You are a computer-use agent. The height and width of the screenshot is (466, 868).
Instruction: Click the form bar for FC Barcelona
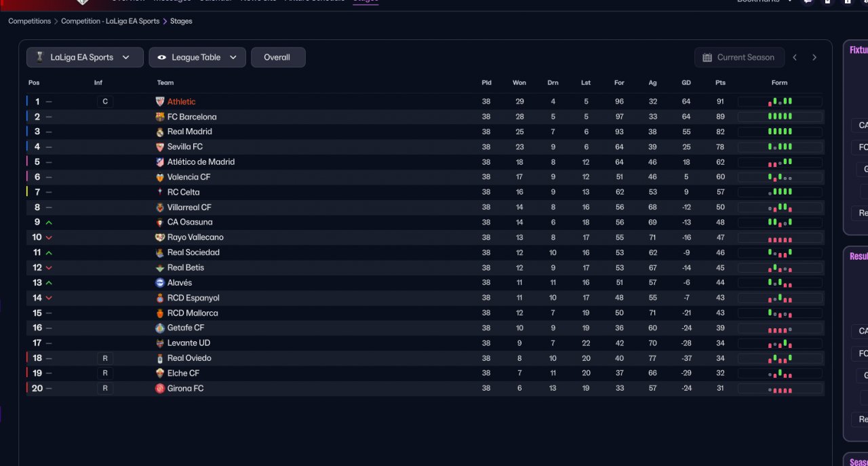click(x=780, y=117)
